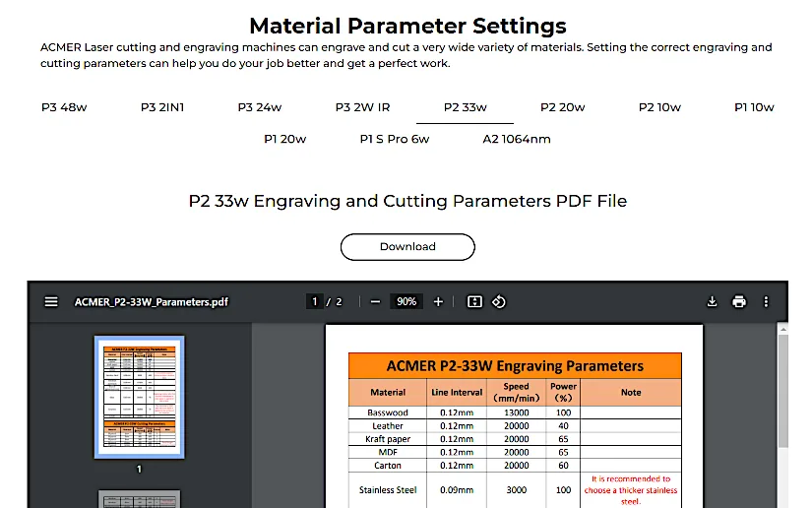
Task: Print the PDF document
Action: pyautogui.click(x=739, y=301)
